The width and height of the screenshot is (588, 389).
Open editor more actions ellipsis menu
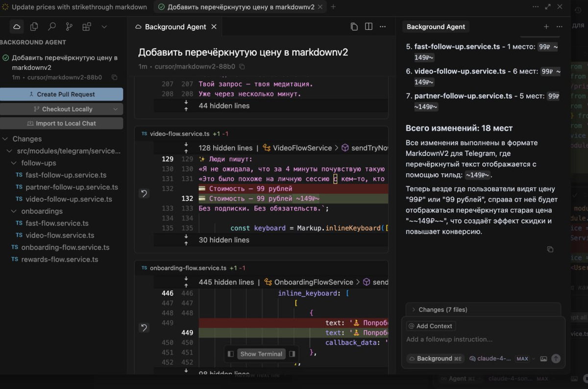[x=383, y=26]
